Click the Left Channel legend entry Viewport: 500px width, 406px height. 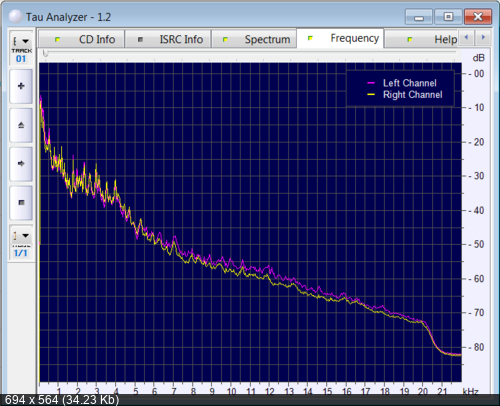pos(409,83)
